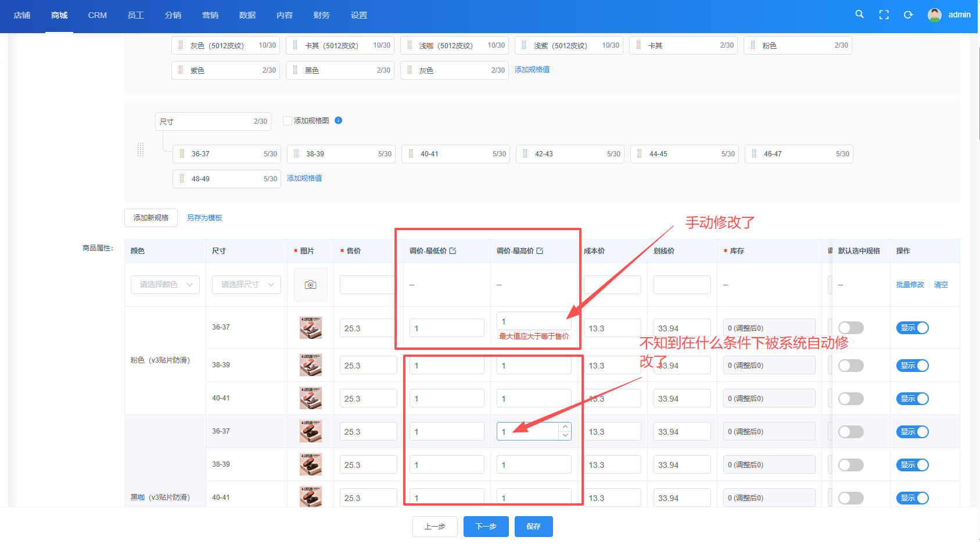Click edit icon beside 调价-最高价 header
This screenshot has width=980, height=544.
coord(540,251)
